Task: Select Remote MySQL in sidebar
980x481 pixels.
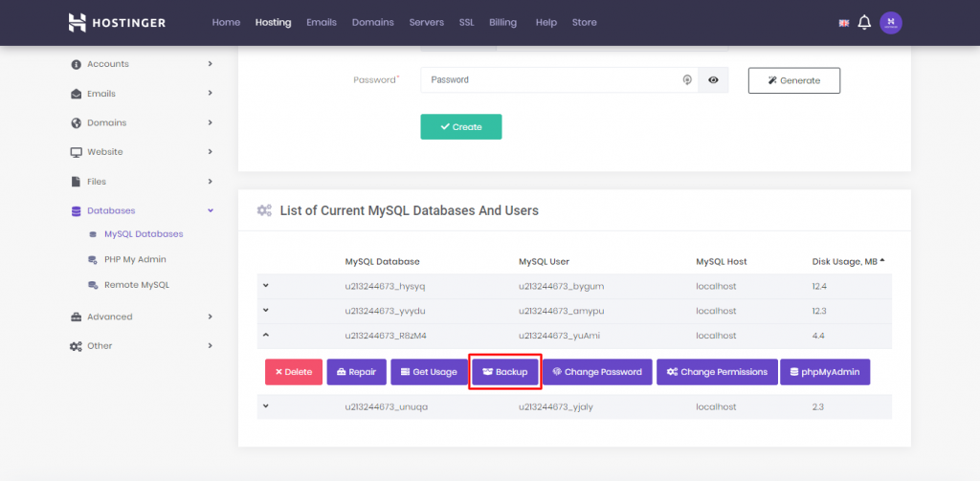Action: (x=137, y=285)
